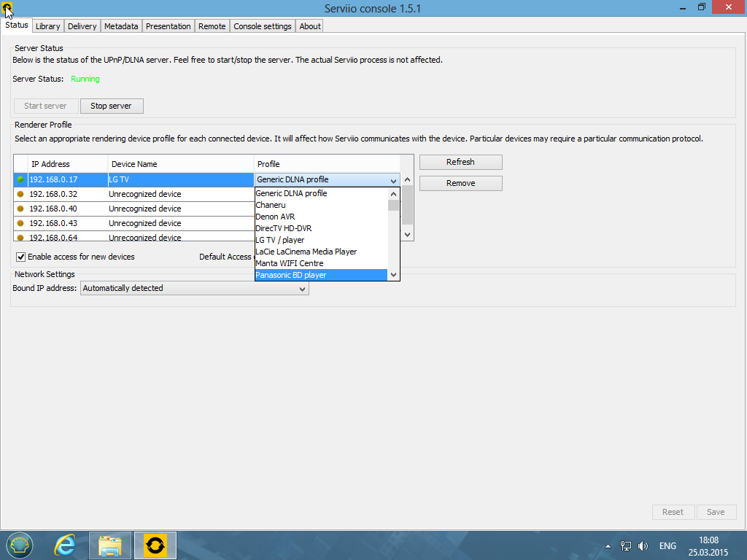Screen dimensions: 747x560
Task: Toggle Enable access for new devices checkbox
Action: tap(21, 257)
